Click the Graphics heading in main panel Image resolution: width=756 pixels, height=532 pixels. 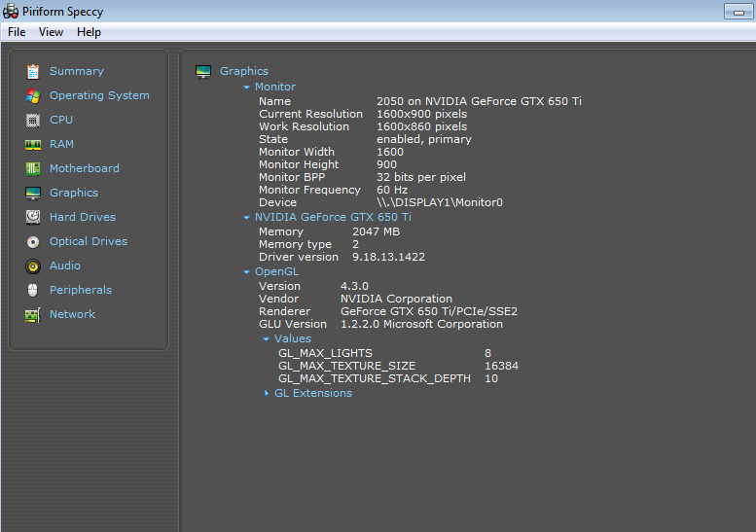point(244,71)
